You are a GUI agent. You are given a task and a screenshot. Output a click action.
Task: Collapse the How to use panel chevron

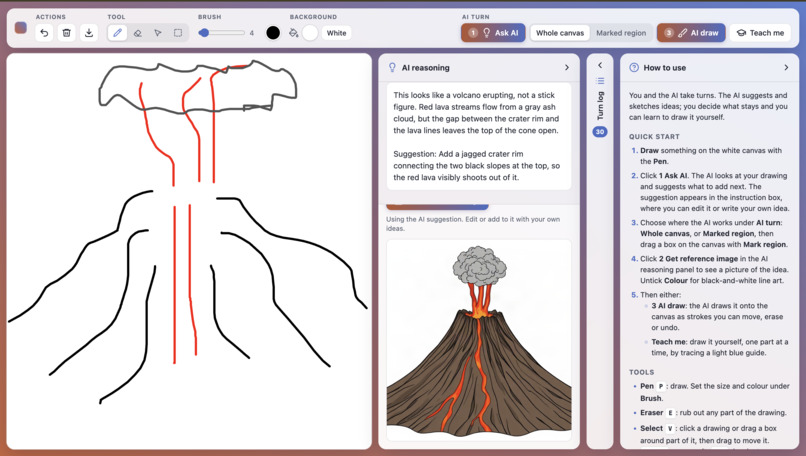pyautogui.click(x=786, y=67)
